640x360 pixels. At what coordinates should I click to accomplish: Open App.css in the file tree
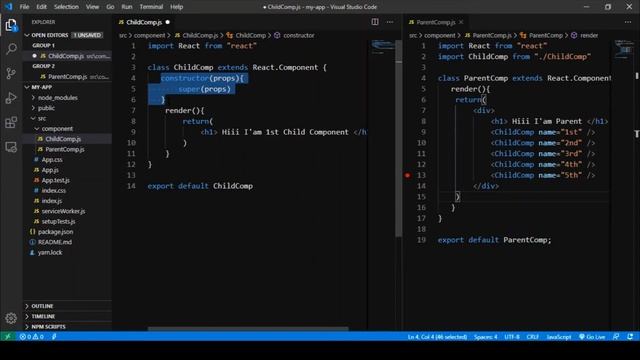[x=67, y=160]
